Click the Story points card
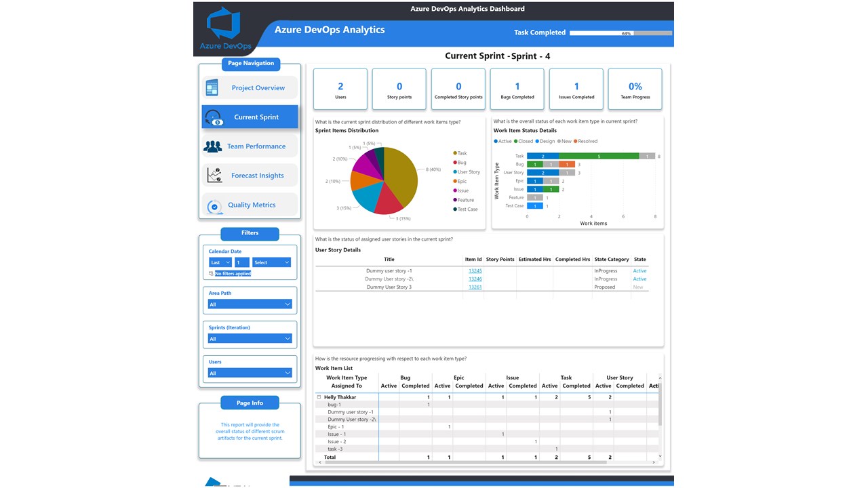Screen dimensions: 868x488 tap(399, 89)
